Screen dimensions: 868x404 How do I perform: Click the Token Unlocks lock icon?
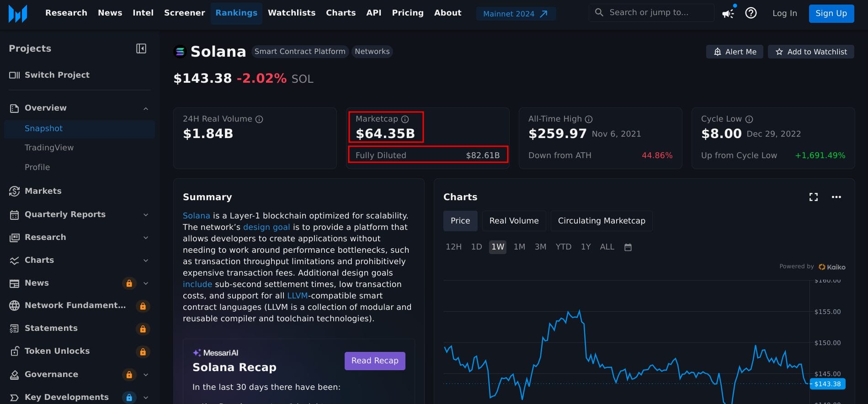tap(143, 351)
